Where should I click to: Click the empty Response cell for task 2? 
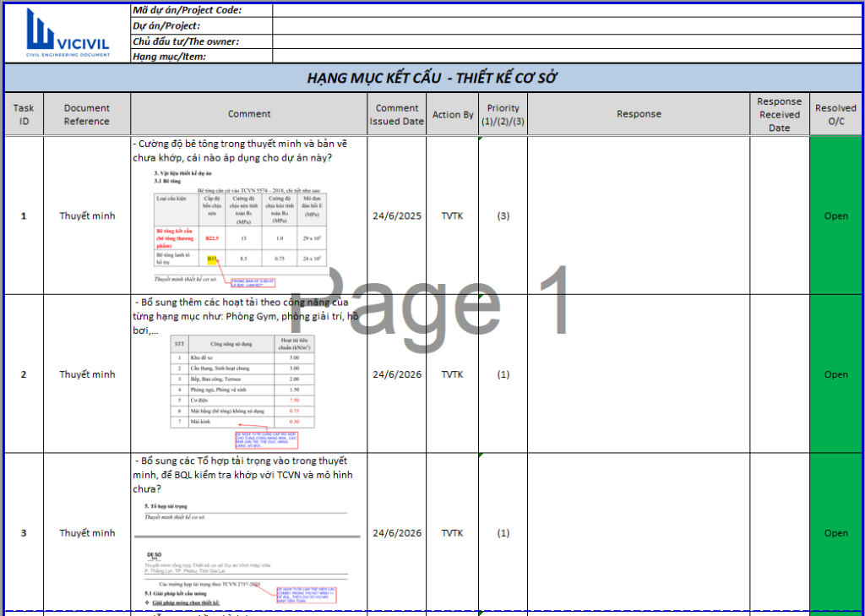(639, 374)
